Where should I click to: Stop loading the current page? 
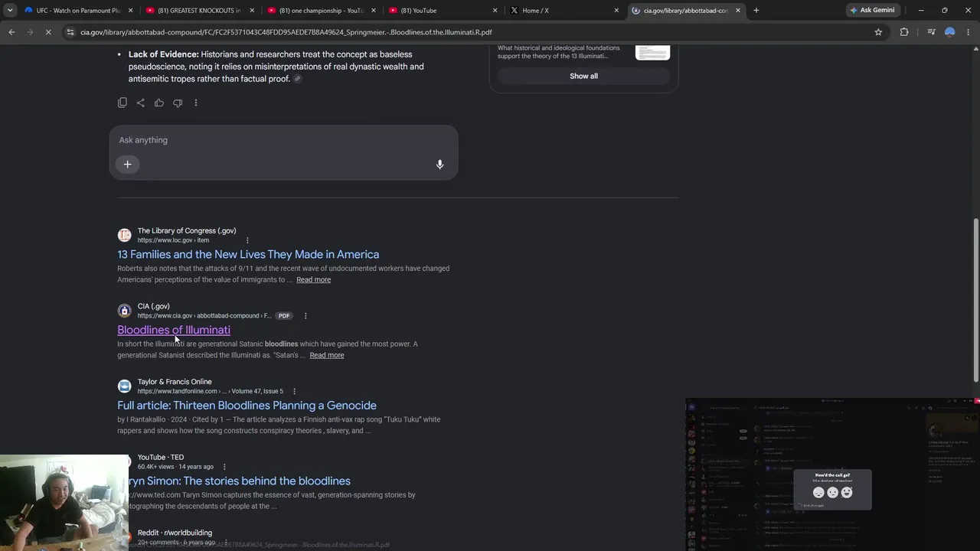pyautogui.click(x=47, y=32)
